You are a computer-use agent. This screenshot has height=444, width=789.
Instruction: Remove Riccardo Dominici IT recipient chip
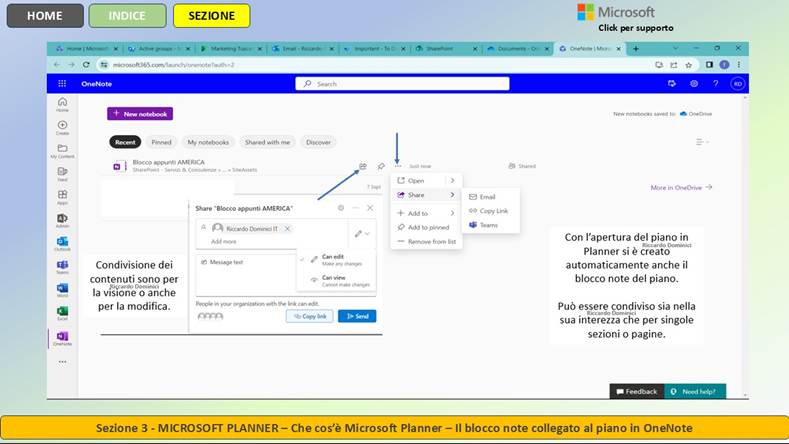coord(287,229)
